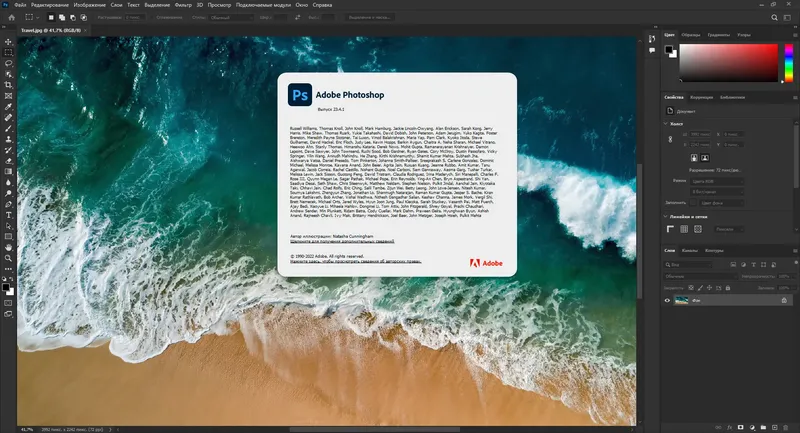Open the bit depth dropdown
800x433 pixels.
pyautogui.click(x=717, y=192)
